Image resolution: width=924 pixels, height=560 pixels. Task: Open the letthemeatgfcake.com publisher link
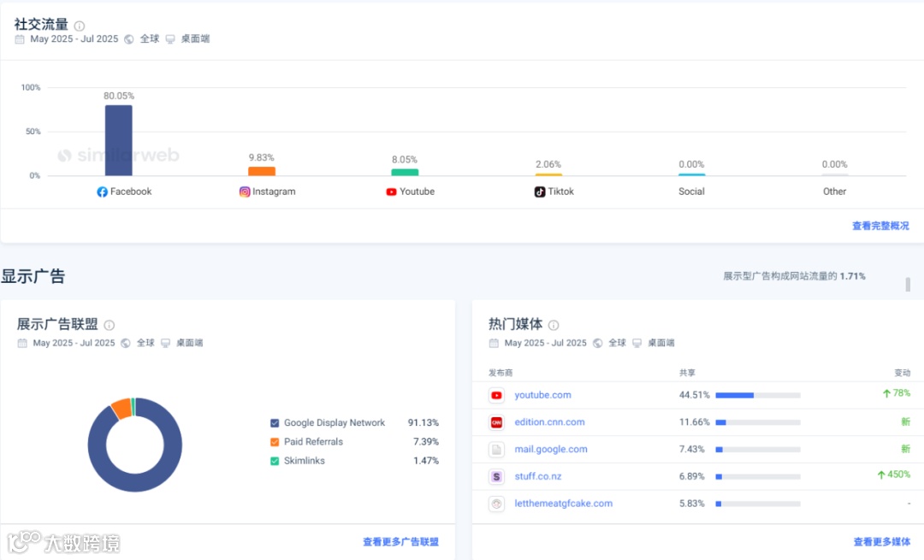(x=563, y=504)
